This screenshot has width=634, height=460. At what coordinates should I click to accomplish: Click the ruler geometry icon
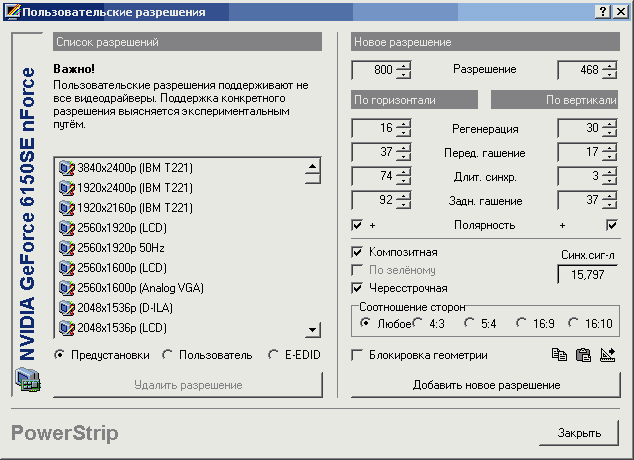[x=606, y=355]
